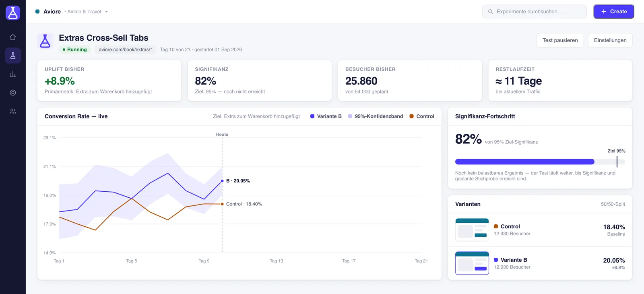
Task: Open the Variante B thumbnail
Action: pos(472,263)
